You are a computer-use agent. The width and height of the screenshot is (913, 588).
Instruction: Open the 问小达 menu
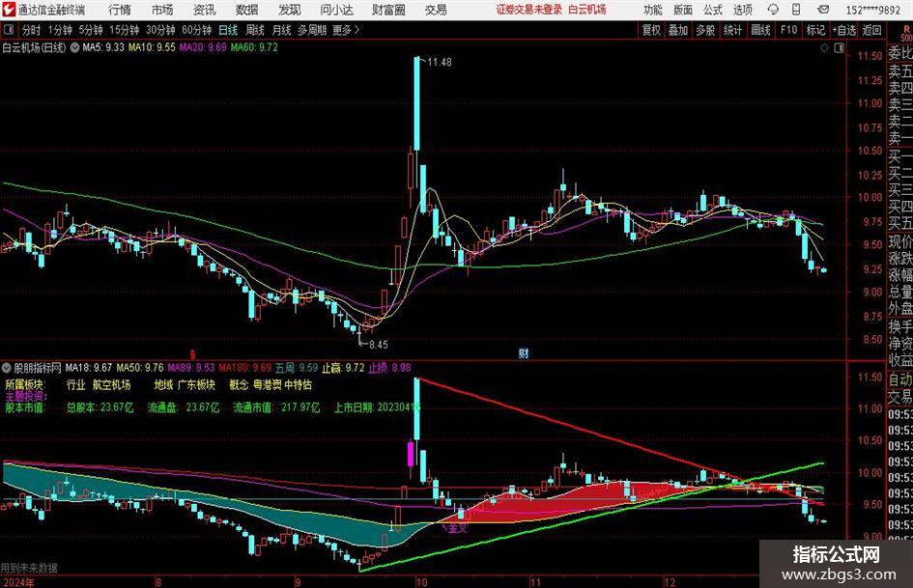[x=336, y=10]
